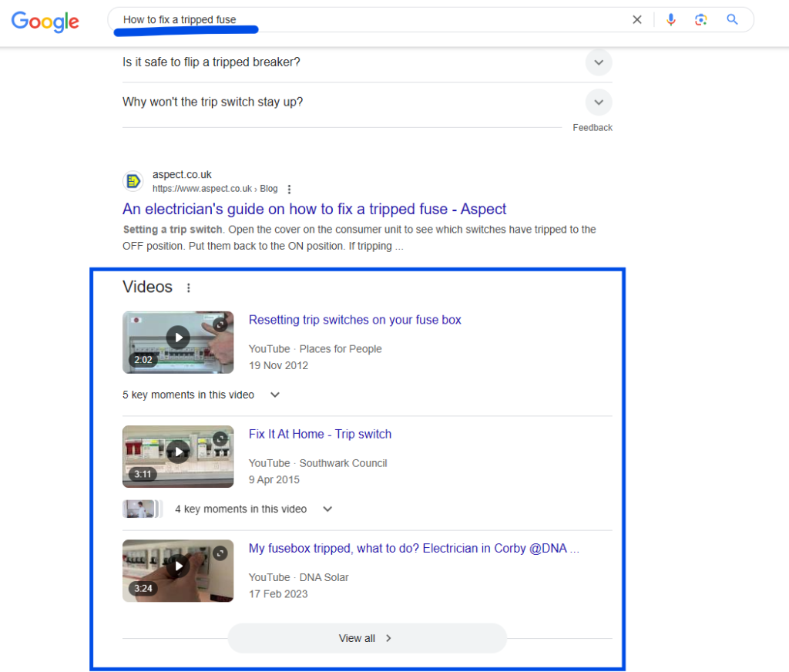Click 'YouTube · Southwark Council' source text
This screenshot has height=672, width=789.
click(x=318, y=463)
